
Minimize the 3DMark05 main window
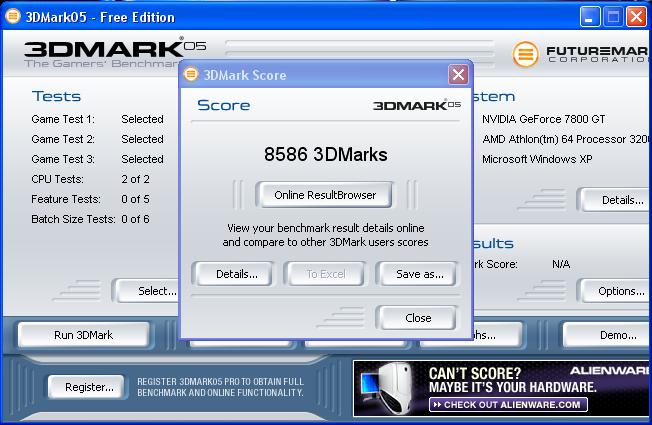tap(590, 17)
